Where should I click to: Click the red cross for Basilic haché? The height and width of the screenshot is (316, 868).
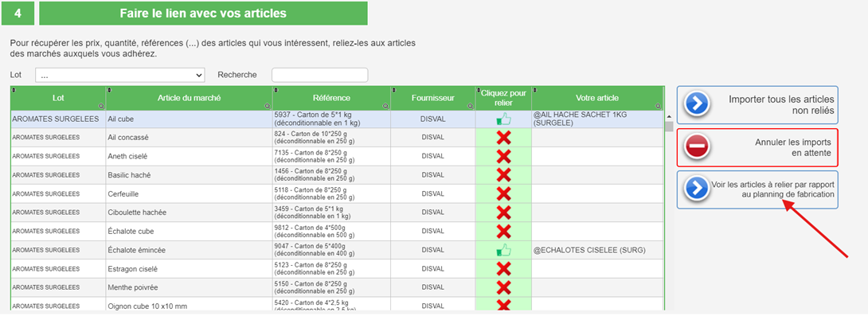tap(503, 175)
